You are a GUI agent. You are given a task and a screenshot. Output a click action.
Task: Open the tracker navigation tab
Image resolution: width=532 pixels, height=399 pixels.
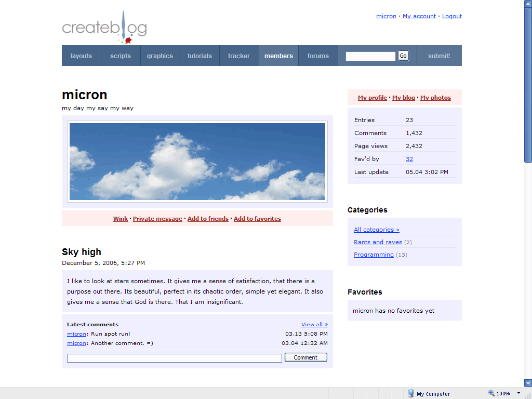pos(239,56)
